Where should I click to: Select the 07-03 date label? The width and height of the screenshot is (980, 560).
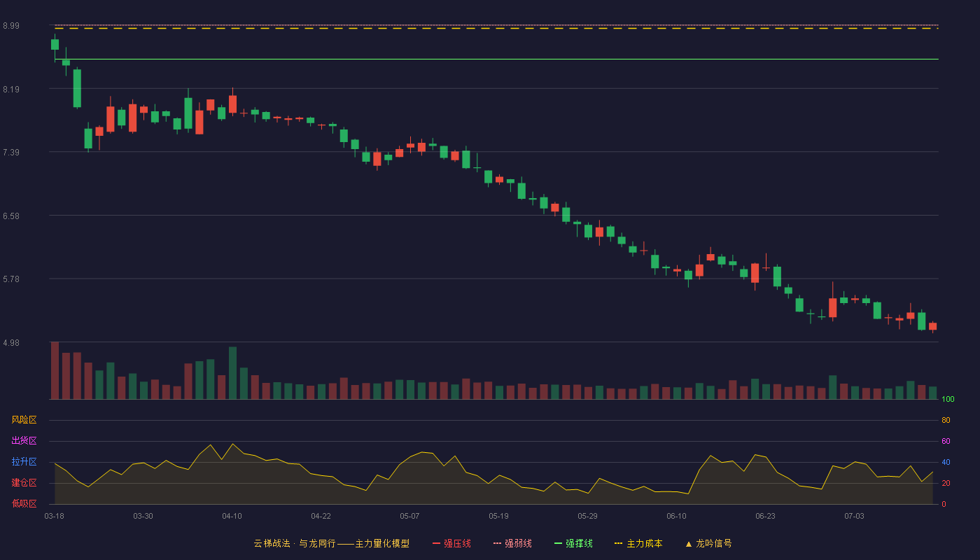[x=854, y=516]
